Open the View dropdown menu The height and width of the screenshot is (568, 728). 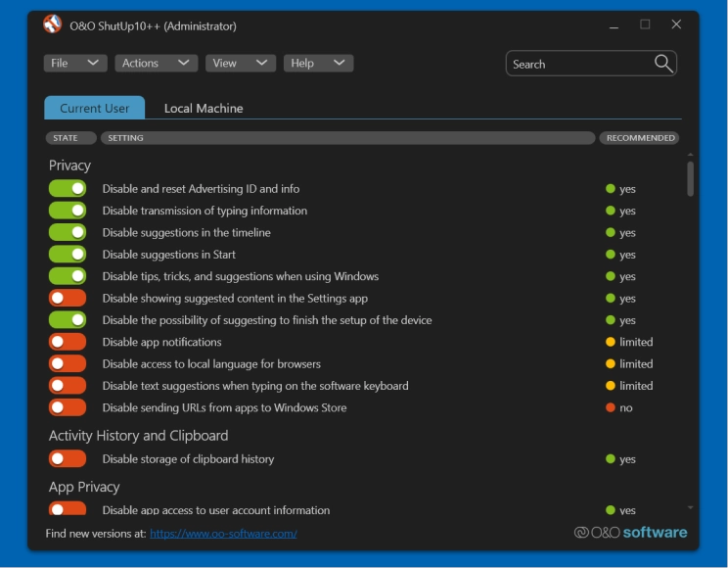coord(241,64)
